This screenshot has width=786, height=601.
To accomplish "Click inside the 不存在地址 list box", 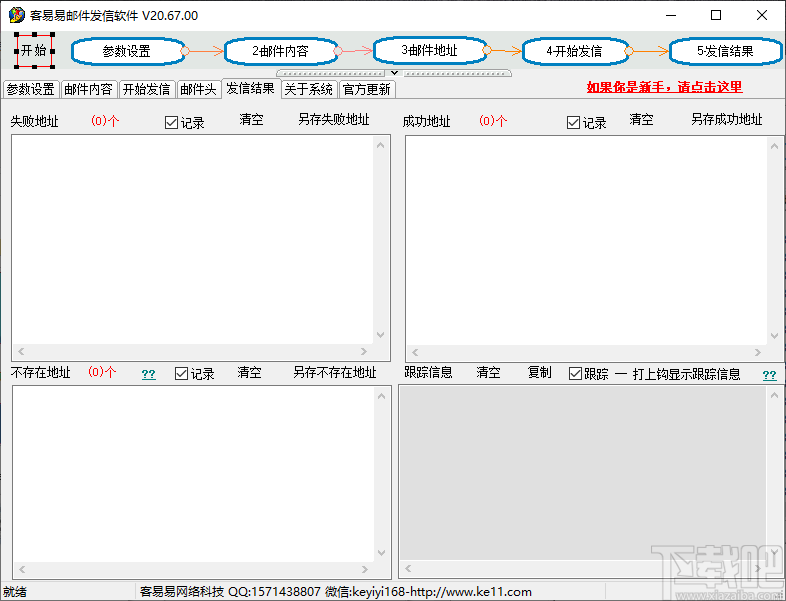I will (x=193, y=474).
